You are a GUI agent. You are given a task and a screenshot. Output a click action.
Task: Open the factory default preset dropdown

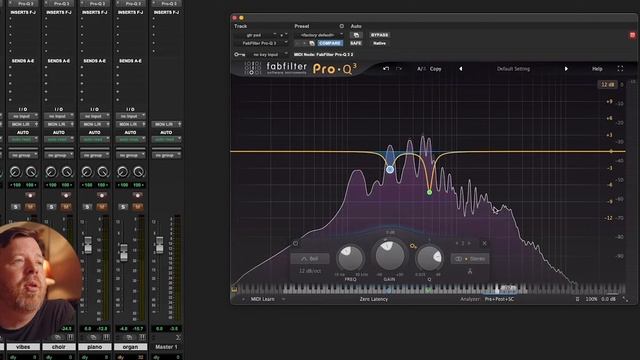click(319, 35)
